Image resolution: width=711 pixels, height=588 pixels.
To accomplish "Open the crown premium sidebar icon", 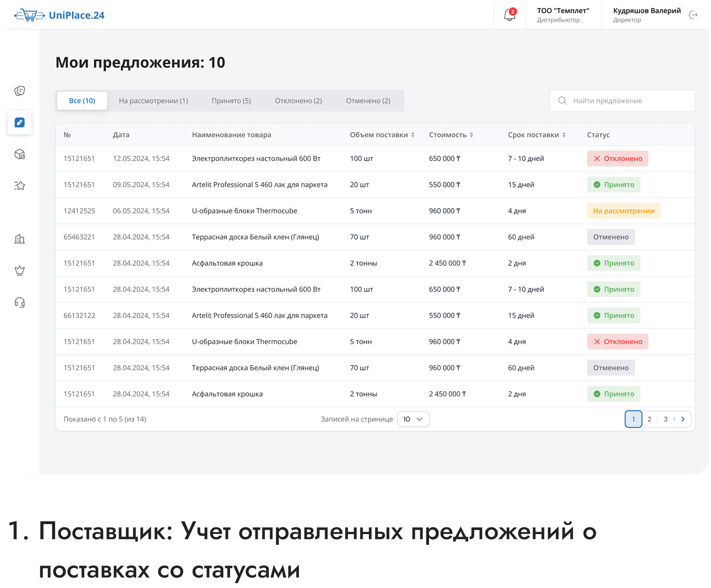I will pyautogui.click(x=20, y=271).
